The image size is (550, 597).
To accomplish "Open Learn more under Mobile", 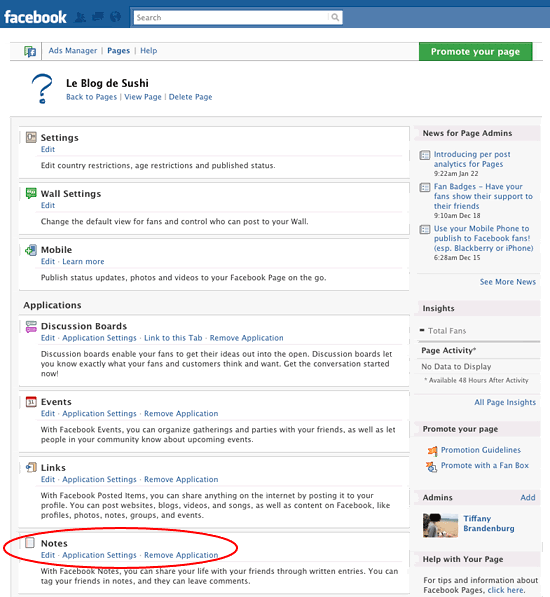I will (x=83, y=262).
